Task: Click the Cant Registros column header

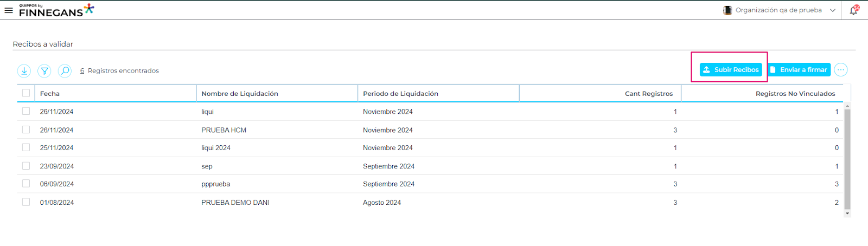Action: coord(648,94)
